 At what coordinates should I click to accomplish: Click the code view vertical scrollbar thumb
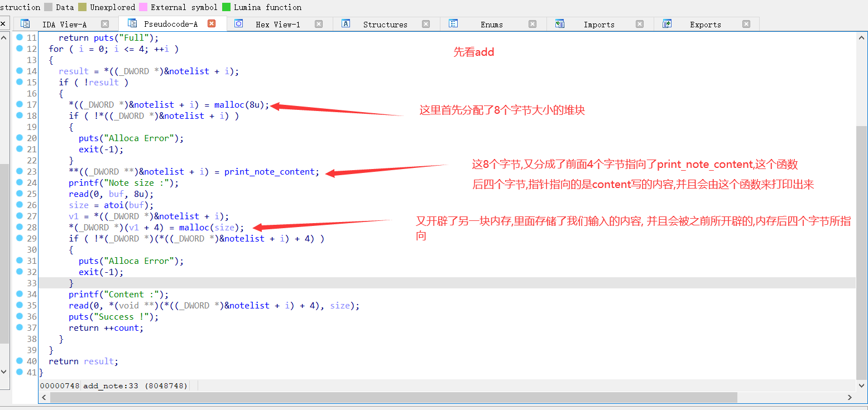[x=862, y=252]
